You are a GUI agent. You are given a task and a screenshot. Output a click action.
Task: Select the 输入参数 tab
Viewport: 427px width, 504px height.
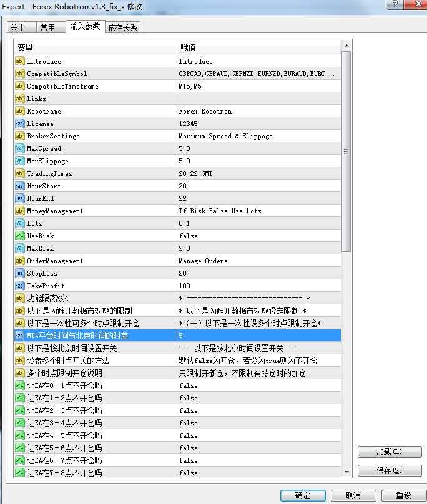pyautogui.click(x=86, y=26)
